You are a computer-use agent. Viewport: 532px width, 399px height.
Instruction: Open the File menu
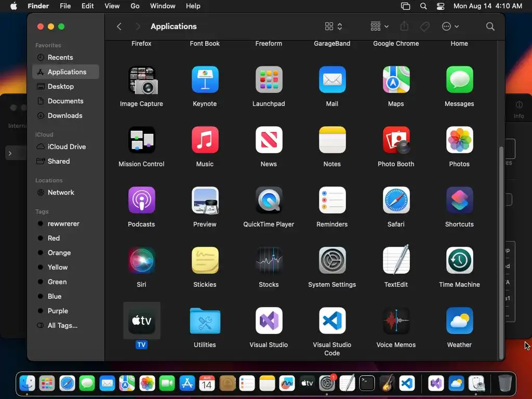pos(65,6)
